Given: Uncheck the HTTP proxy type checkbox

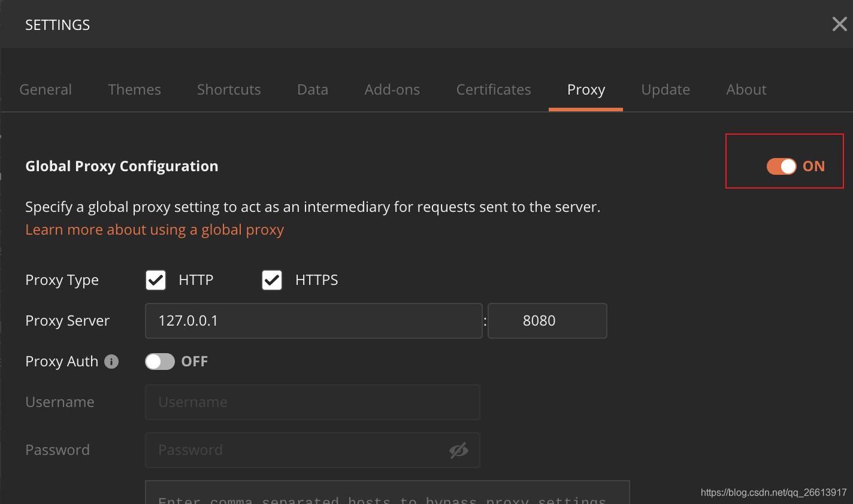Looking at the screenshot, I should coord(156,280).
